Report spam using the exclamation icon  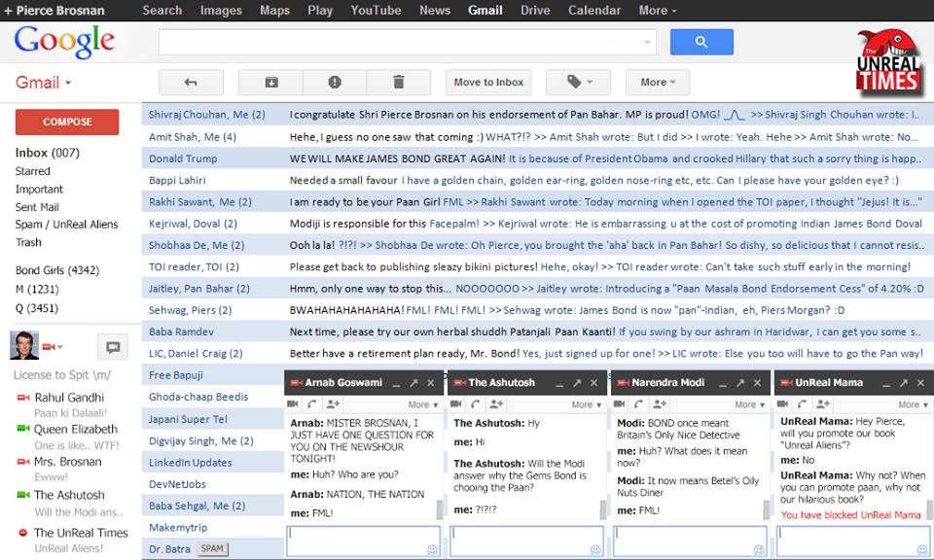[335, 82]
